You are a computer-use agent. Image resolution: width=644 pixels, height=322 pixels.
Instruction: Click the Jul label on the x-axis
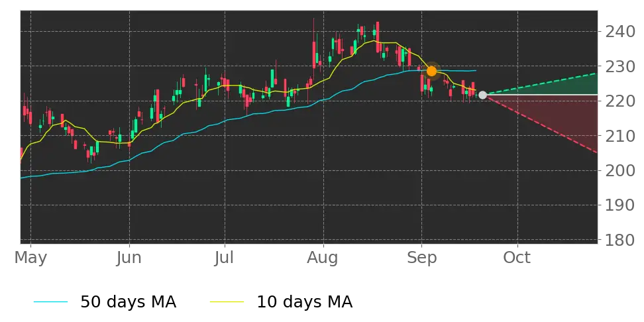[x=225, y=258]
